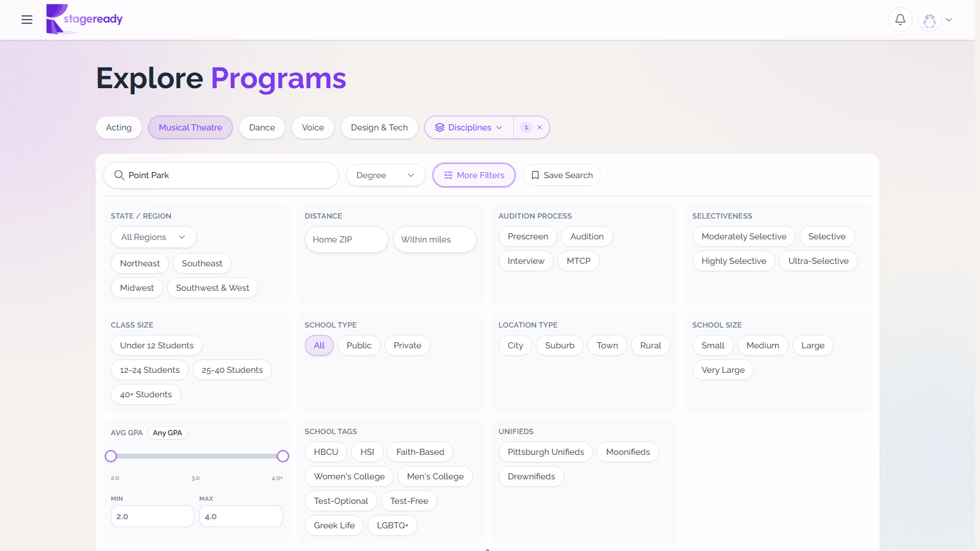Toggle the Interview filter chip
Image resolution: width=980 pixels, height=551 pixels.
tap(526, 261)
